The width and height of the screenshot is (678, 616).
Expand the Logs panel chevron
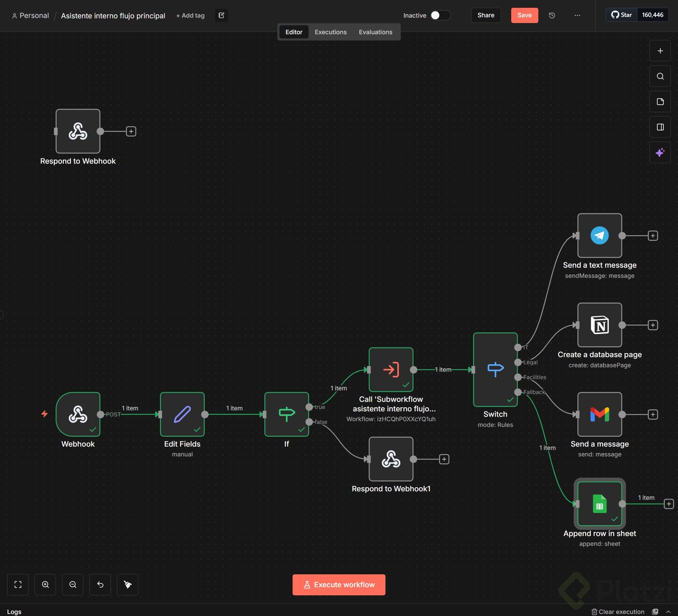pyautogui.click(x=668, y=612)
